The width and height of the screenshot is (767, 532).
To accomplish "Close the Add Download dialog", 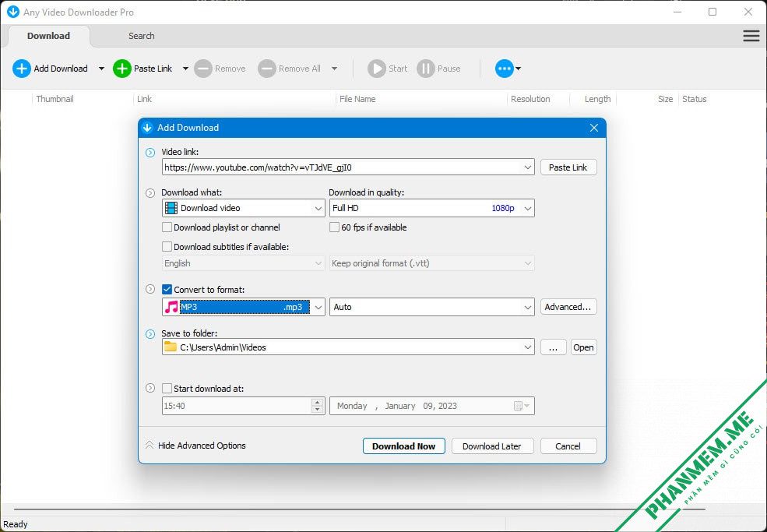I will point(594,128).
